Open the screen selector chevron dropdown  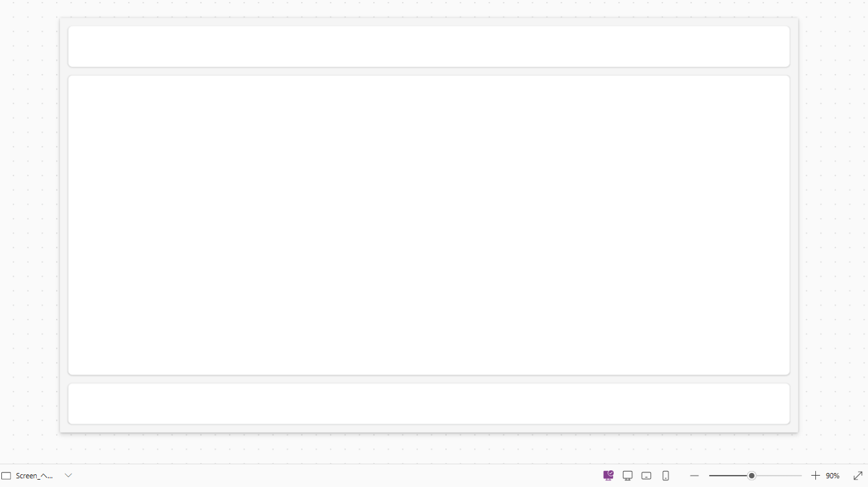tap(68, 476)
